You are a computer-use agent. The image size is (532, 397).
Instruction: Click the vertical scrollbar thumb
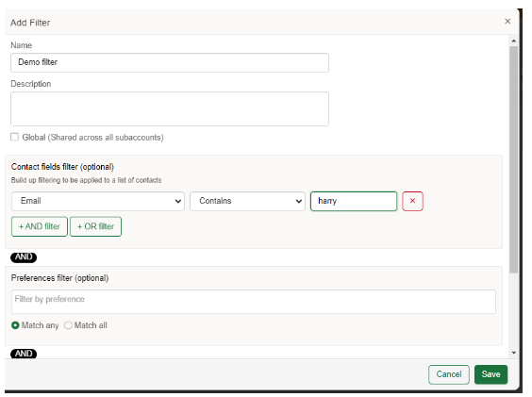point(514,159)
